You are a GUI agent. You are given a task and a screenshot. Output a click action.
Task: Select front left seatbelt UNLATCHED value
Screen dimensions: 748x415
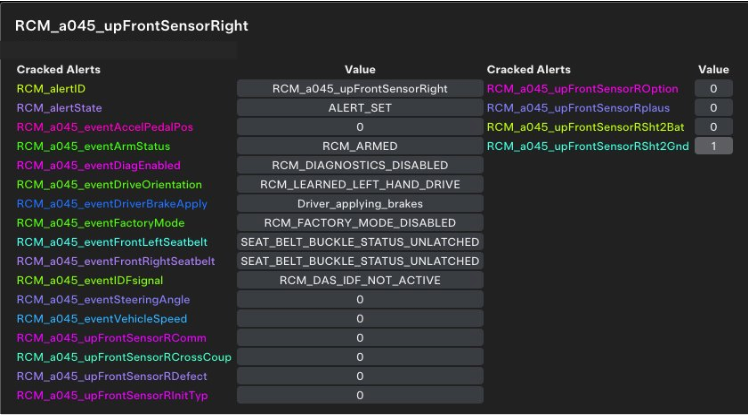[360, 242]
